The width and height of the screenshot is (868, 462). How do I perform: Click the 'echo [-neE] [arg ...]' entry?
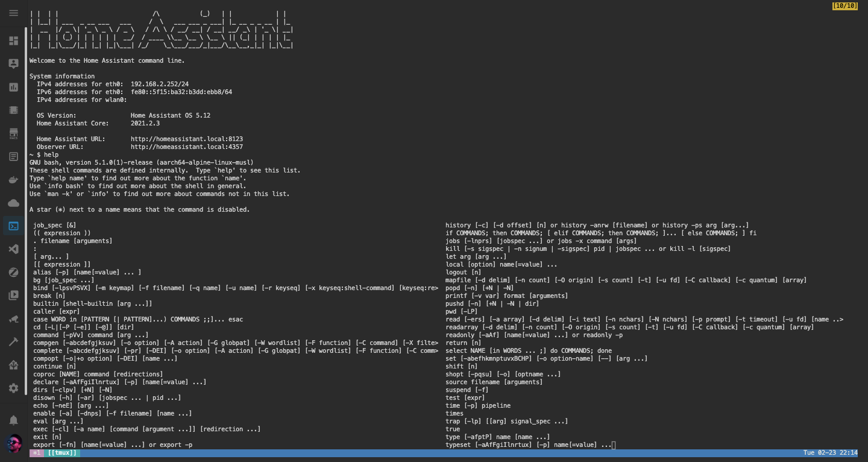[71, 406]
